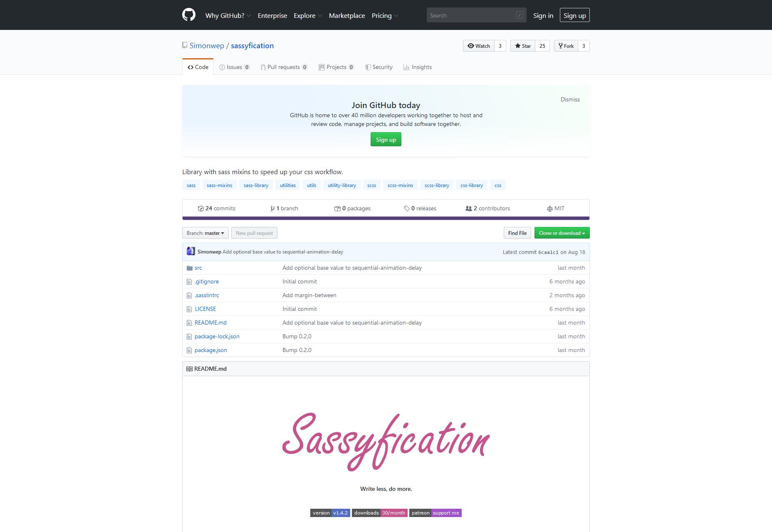Open the Clone or download dropdown
Viewport: 772px width, 532px height.
point(562,233)
